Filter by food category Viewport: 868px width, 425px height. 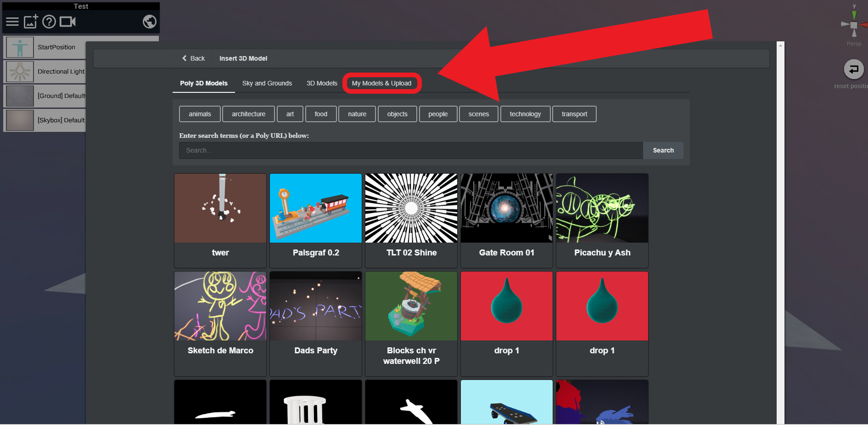(x=321, y=114)
